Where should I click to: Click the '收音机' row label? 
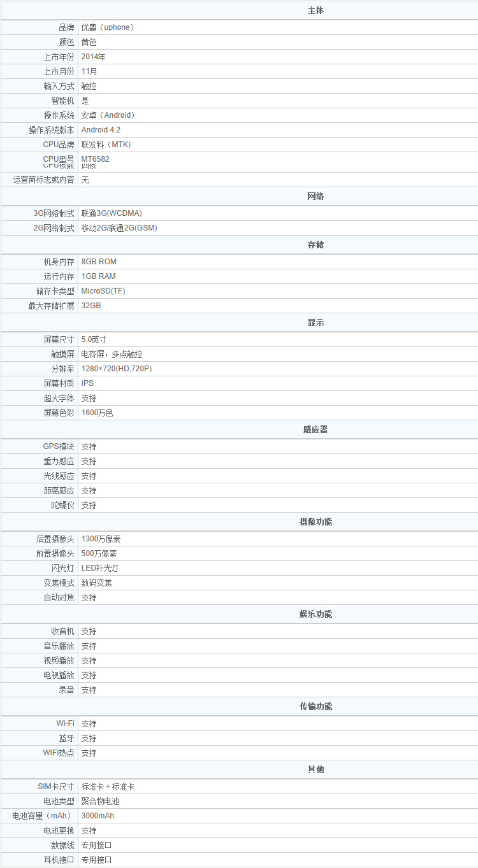62,631
